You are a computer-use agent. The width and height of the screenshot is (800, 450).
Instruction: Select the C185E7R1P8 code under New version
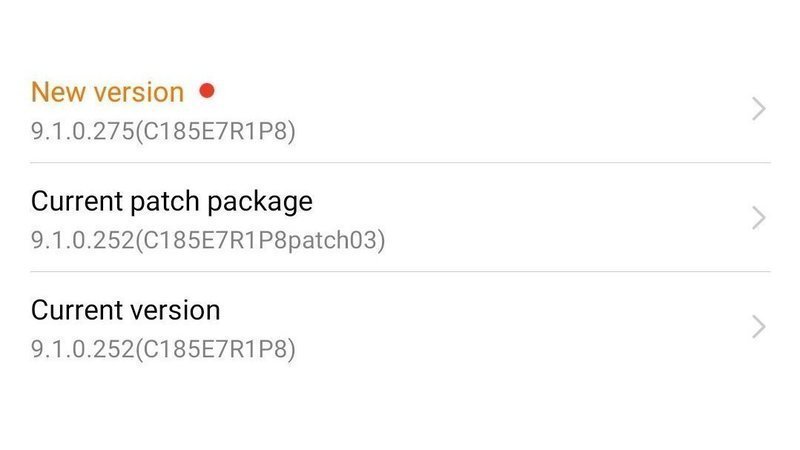214,131
